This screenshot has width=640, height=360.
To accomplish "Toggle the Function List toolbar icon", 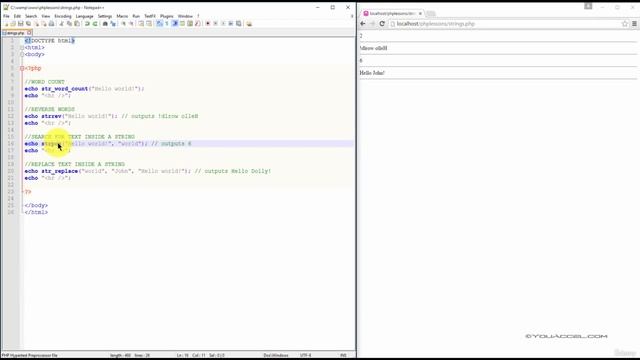I will click(x=198, y=24).
